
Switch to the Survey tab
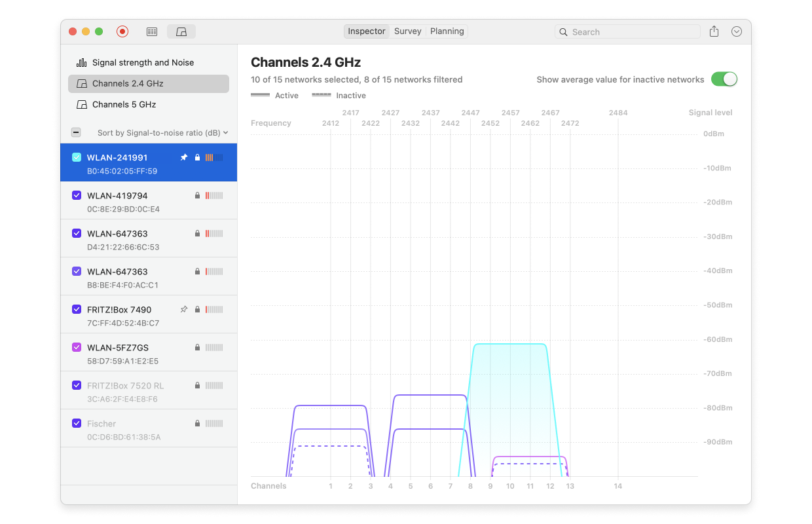point(407,31)
